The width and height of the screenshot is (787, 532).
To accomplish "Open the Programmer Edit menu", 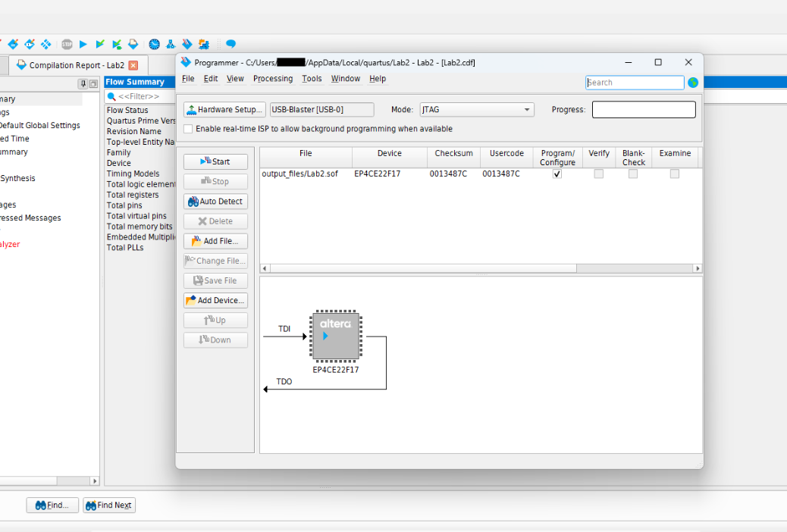I will [211, 79].
